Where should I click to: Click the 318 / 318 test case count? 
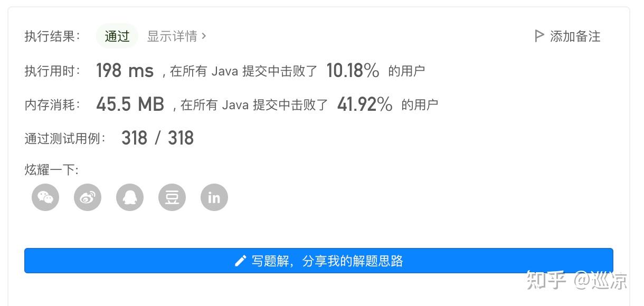pyautogui.click(x=157, y=138)
